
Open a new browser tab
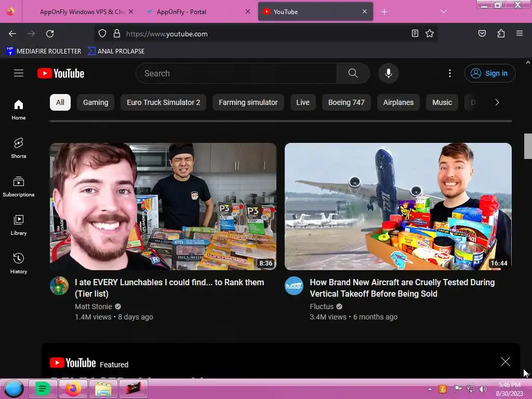(x=384, y=12)
